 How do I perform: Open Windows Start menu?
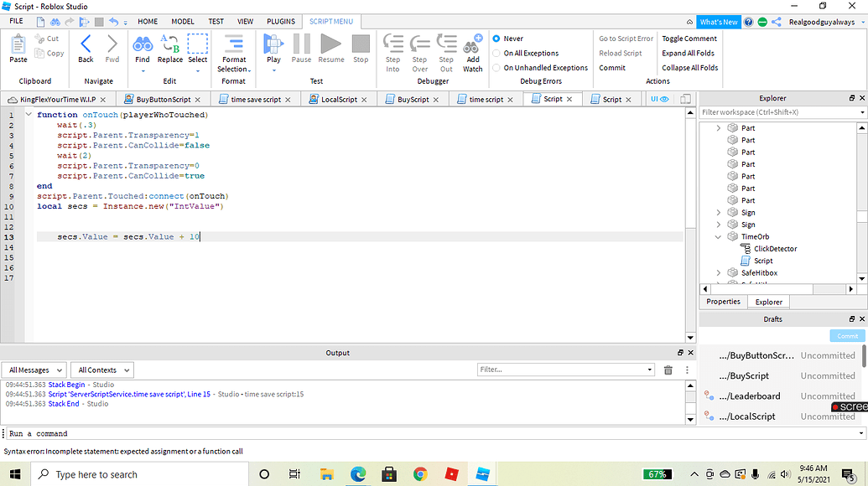click(x=15, y=474)
